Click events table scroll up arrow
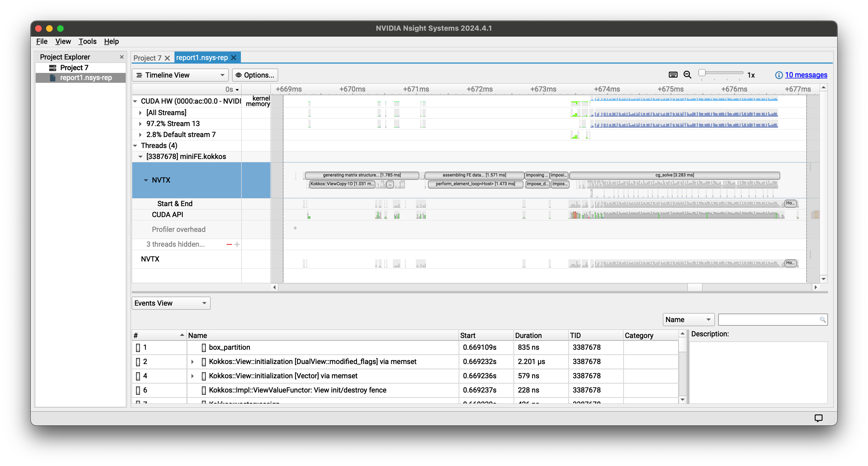Image resolution: width=868 pixels, height=466 pixels. coord(683,334)
